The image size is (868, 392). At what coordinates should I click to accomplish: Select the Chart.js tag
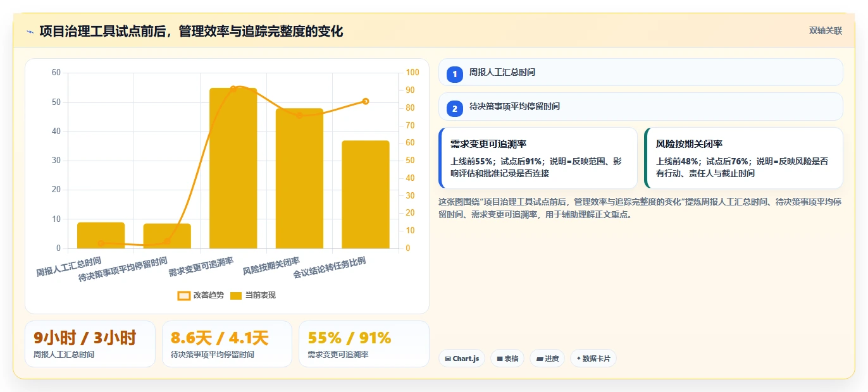(462, 358)
